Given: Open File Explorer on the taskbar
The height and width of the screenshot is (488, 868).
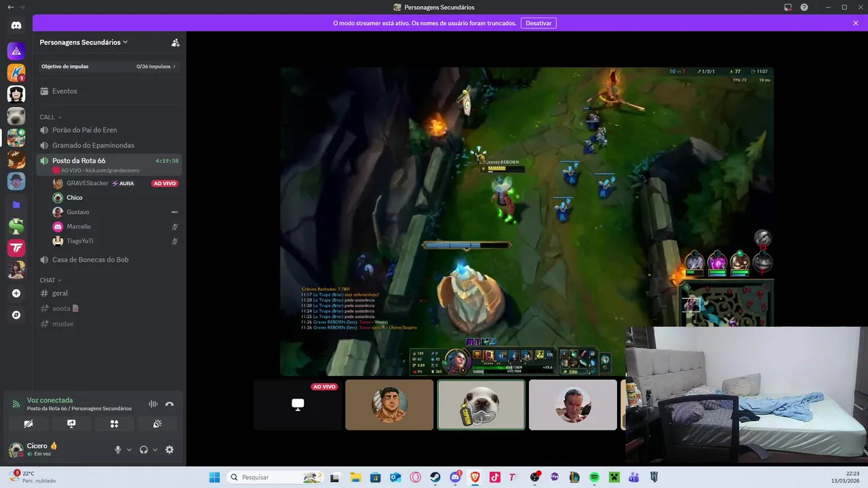Looking at the screenshot, I should [355, 477].
